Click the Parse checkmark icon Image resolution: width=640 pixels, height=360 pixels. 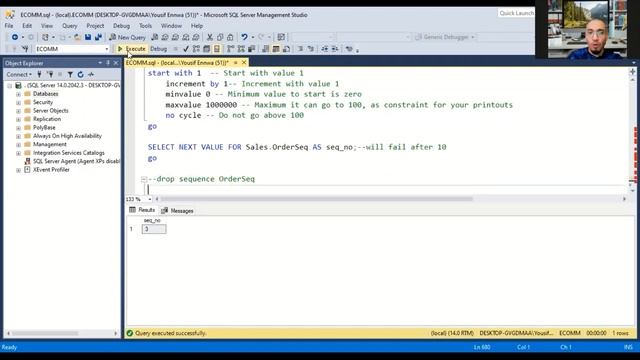[186, 49]
